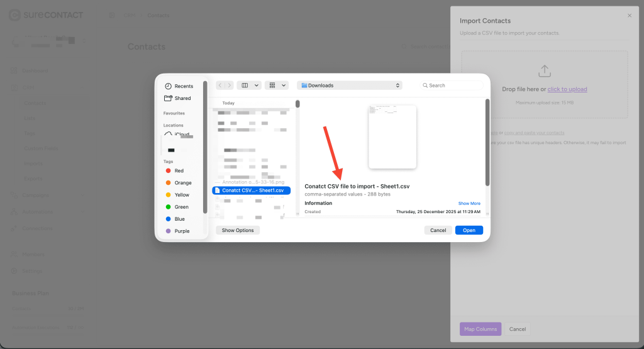Switch to column view icon
Viewport: 644px width, 349px height.
click(x=245, y=86)
